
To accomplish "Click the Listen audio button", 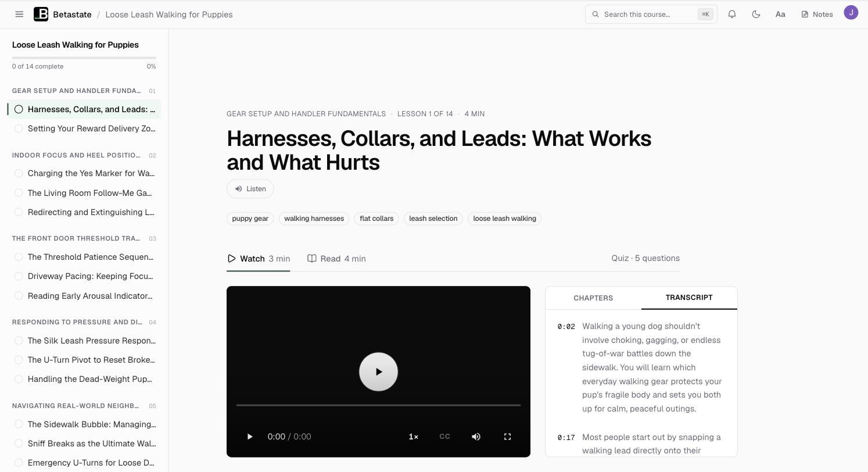I will [x=250, y=189].
